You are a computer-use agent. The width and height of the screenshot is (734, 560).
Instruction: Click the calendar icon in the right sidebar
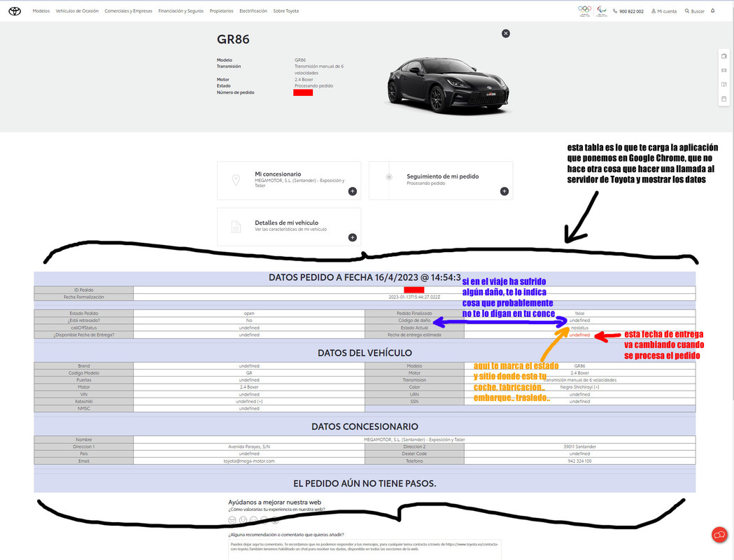coord(724,99)
